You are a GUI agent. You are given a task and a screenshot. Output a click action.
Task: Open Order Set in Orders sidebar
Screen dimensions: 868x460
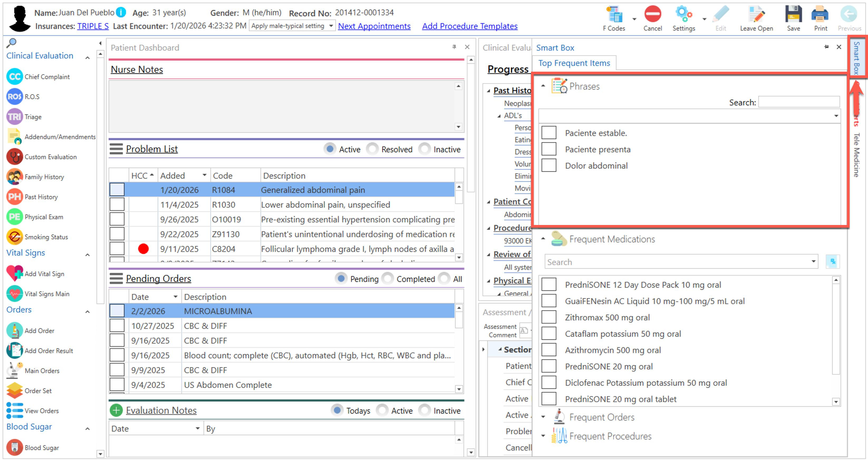tap(15, 391)
